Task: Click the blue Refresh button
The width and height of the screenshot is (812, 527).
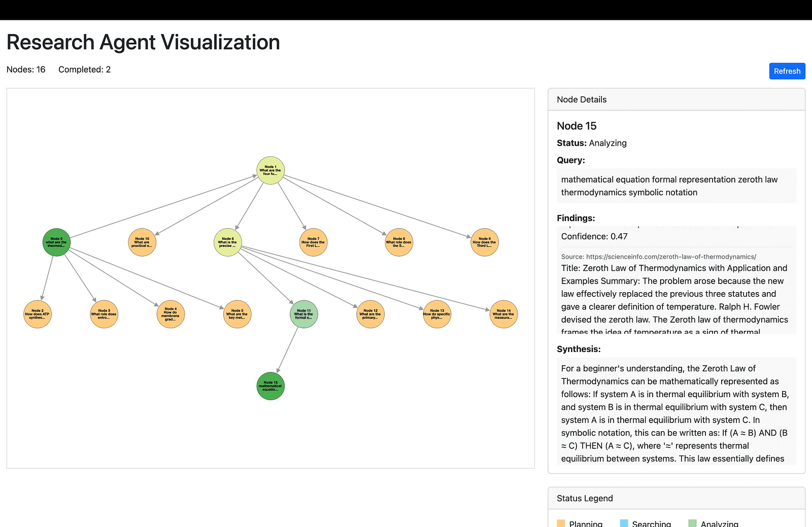Action: (787, 71)
